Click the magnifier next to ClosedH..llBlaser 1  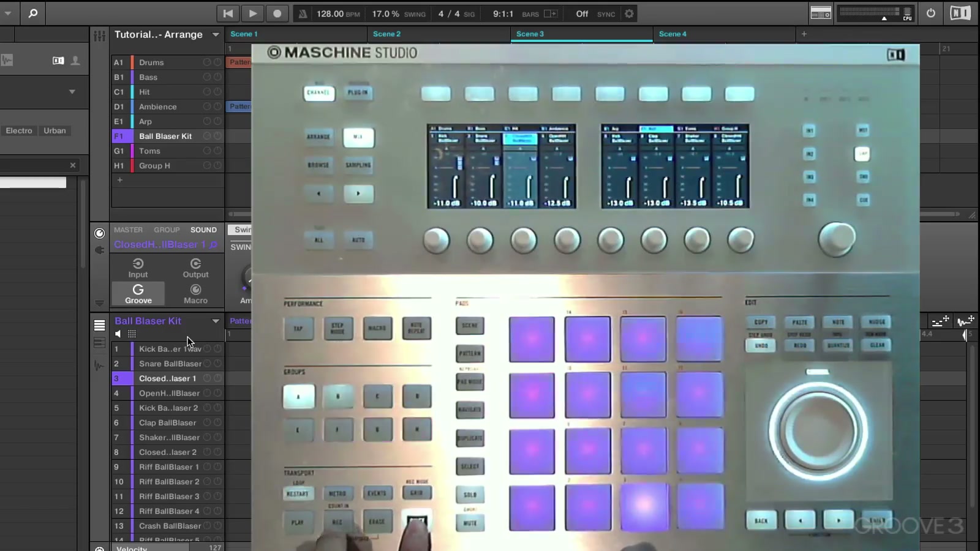click(x=214, y=244)
